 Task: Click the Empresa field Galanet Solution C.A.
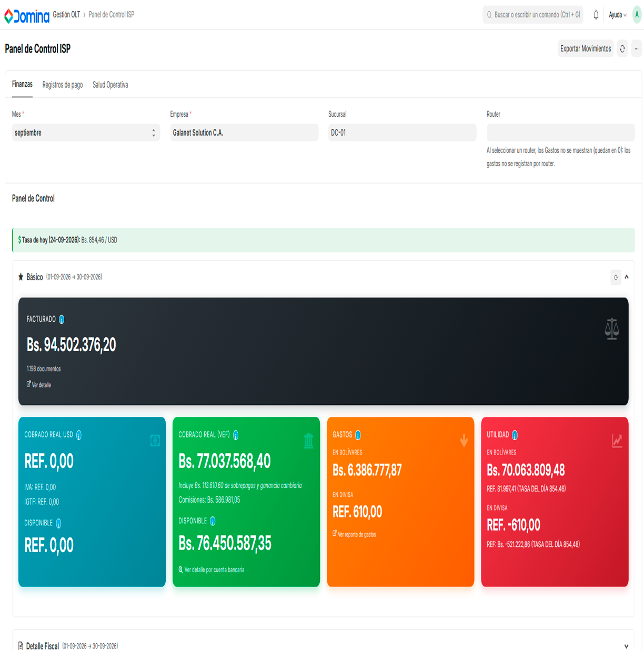click(x=244, y=133)
